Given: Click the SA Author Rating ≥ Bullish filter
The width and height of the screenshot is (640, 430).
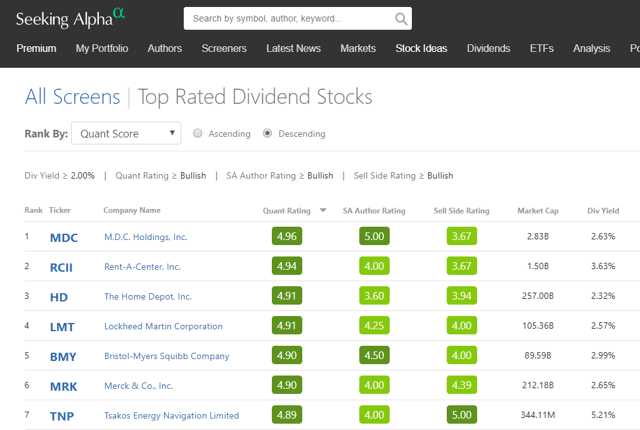Looking at the screenshot, I should [x=280, y=176].
